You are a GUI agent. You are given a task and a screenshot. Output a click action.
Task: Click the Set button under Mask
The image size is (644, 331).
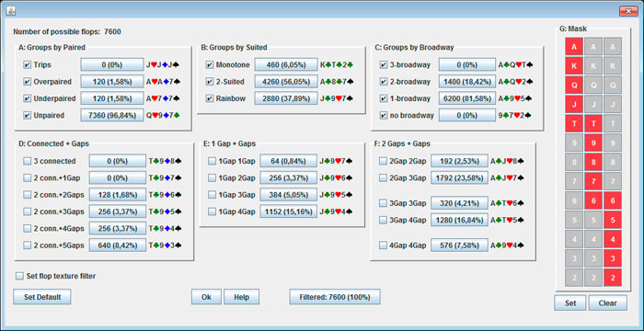pos(570,303)
